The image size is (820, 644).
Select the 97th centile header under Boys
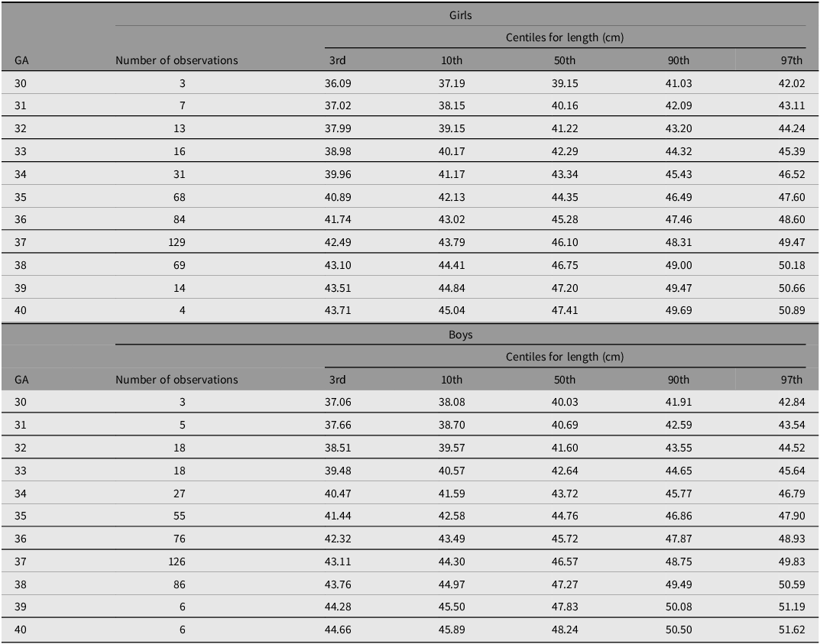pyautogui.click(x=791, y=380)
